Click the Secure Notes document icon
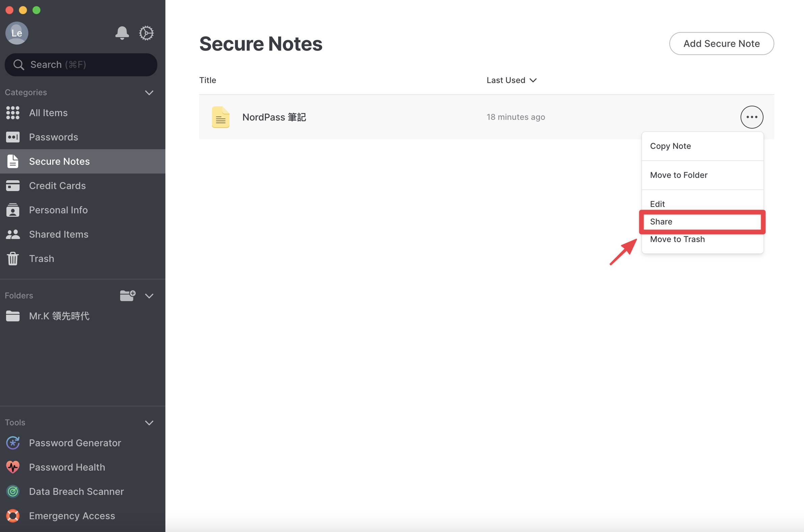Screen dimensions: 804x532 (13, 161)
